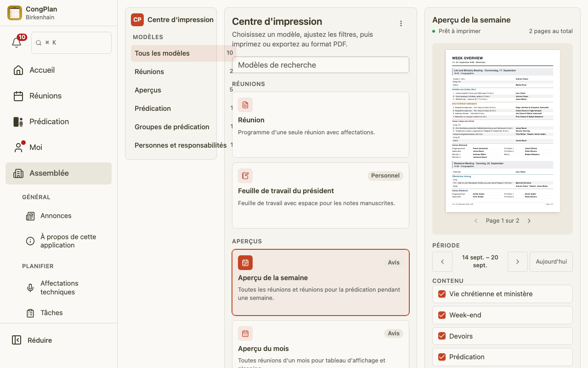Image resolution: width=588 pixels, height=368 pixels.
Task: Go to next preview page
Action: point(529,221)
